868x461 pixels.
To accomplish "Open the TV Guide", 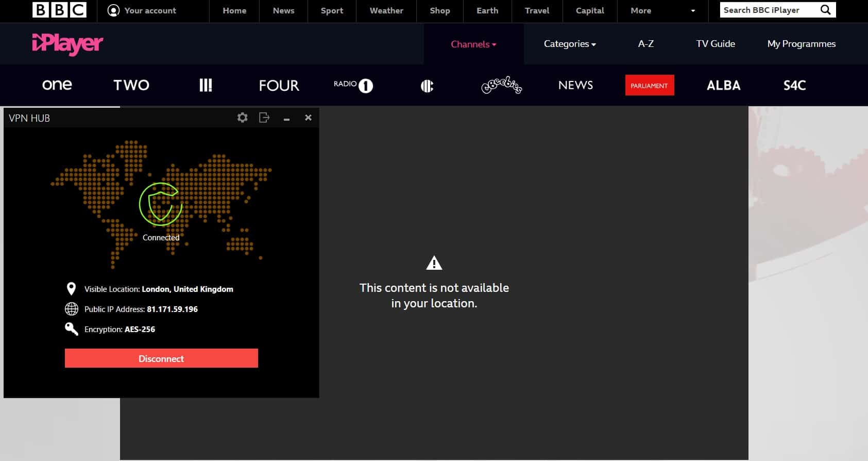I will coord(716,44).
